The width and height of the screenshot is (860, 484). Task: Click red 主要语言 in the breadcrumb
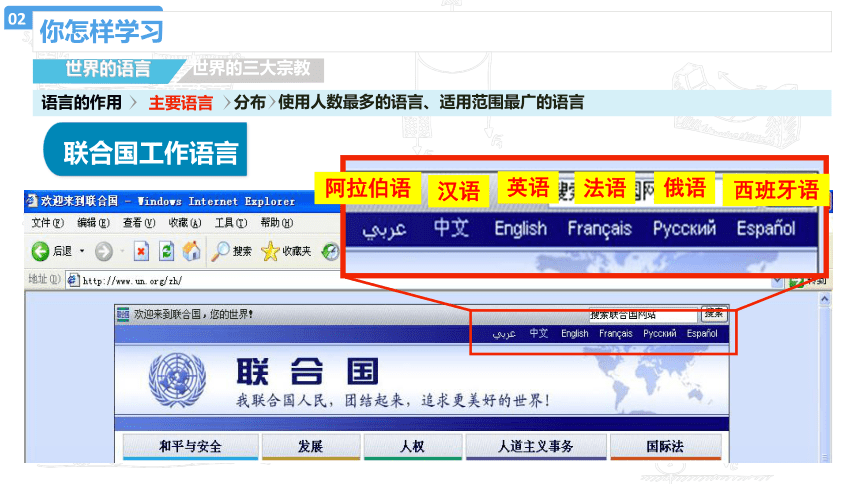click(180, 103)
